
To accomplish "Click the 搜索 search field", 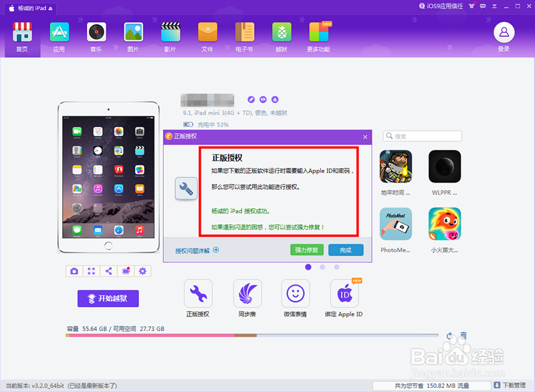I will coord(423,136).
